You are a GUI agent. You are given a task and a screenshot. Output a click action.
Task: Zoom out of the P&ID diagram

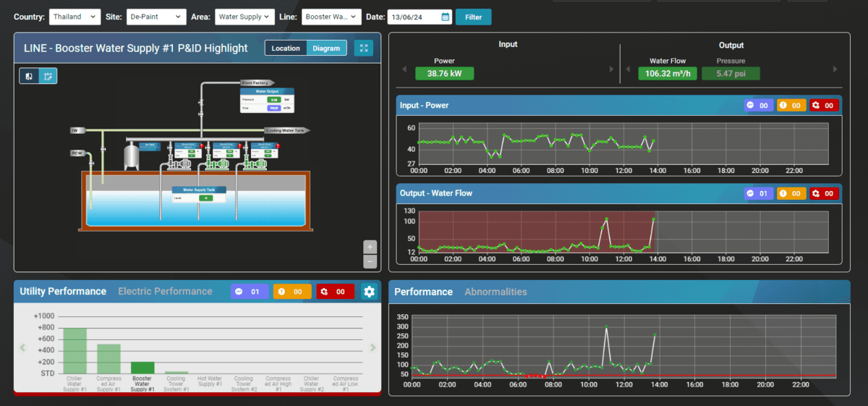[x=370, y=261]
